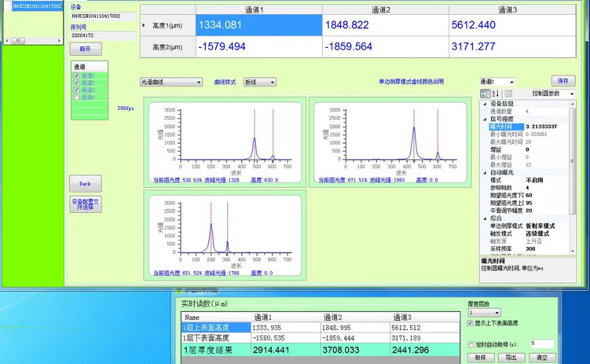
Task: Select the 1848.822 cell in 通道2
Action: pyautogui.click(x=385, y=25)
